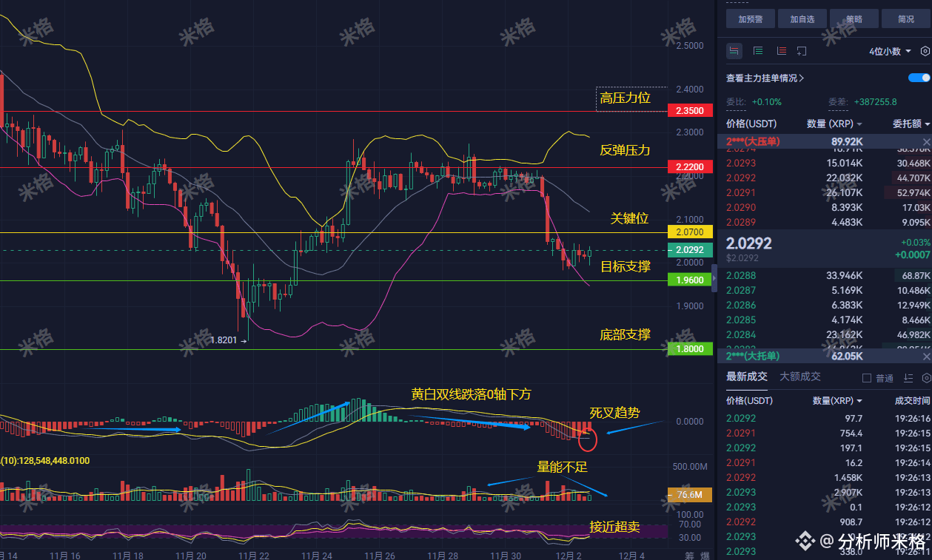Screen dimensions: 932x560
Task: Select the sell-orders-only red depth view icon
Action: click(x=782, y=51)
